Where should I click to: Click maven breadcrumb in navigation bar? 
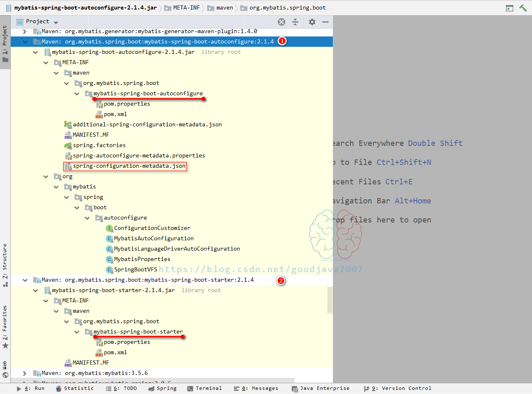221,8
